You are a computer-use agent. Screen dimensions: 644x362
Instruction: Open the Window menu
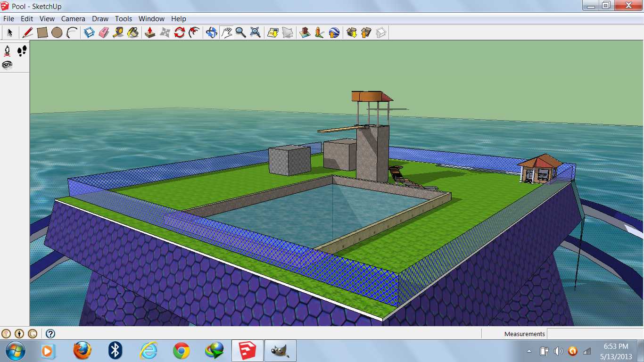[151, 19]
